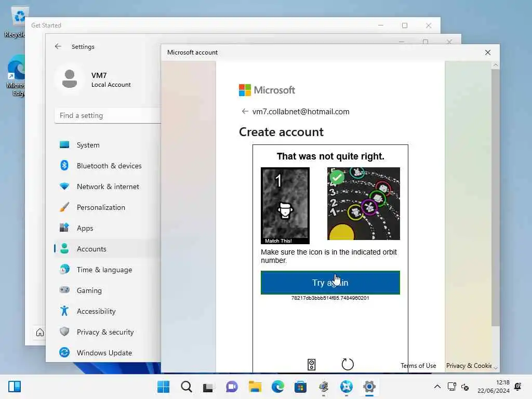Click the Network wifi icon in Settings

pos(64,187)
